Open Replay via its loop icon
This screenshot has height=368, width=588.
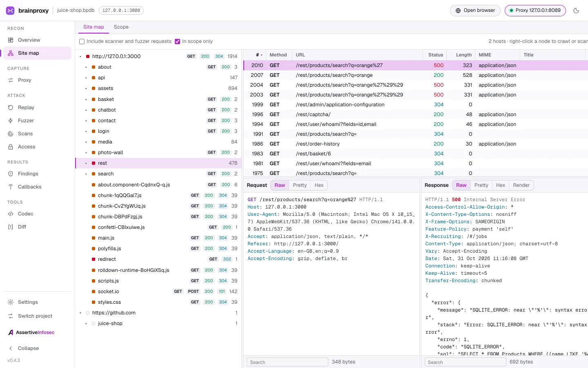[11, 108]
